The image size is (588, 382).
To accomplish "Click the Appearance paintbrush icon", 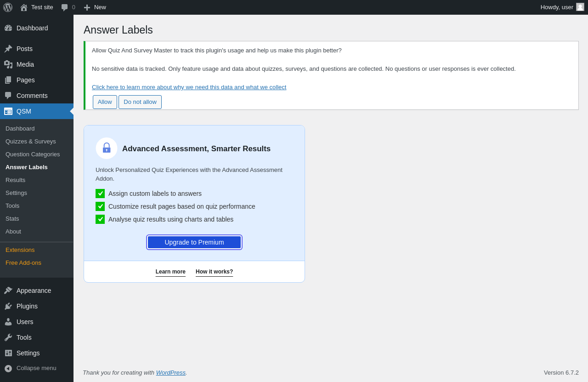I will click(8, 291).
